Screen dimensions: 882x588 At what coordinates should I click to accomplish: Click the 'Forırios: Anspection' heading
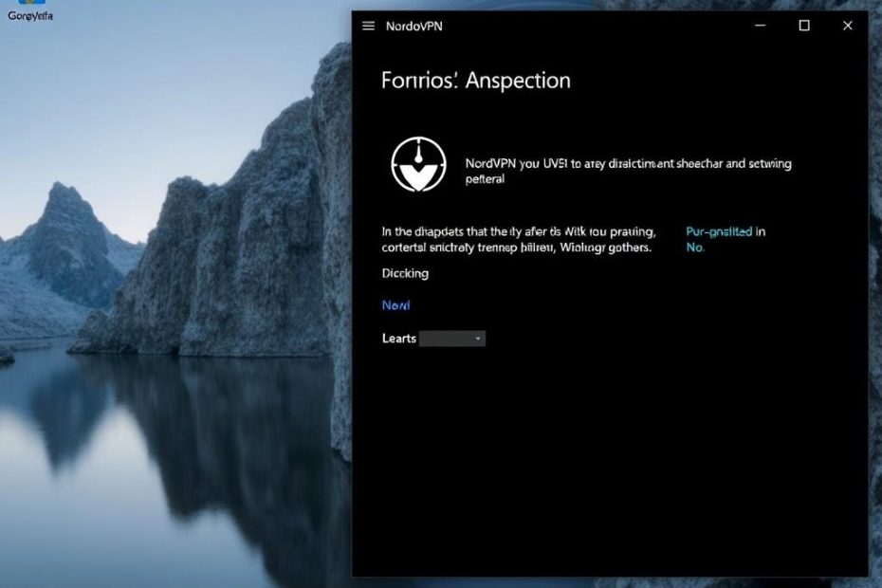point(476,81)
